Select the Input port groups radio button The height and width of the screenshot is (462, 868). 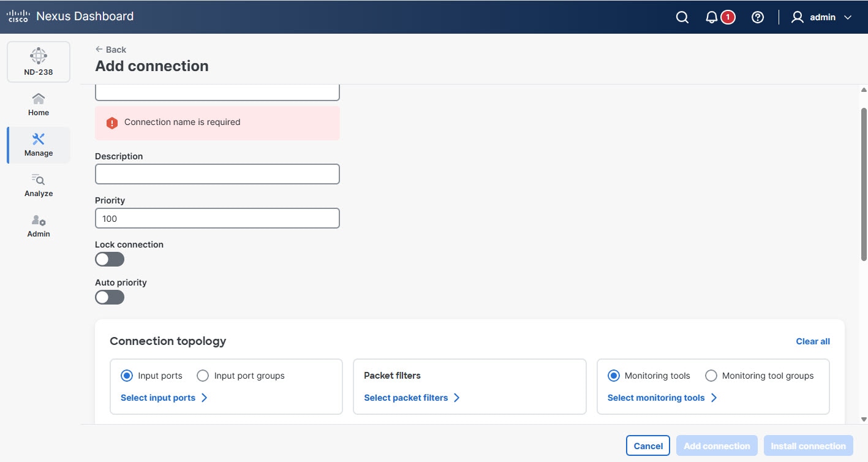(202, 375)
